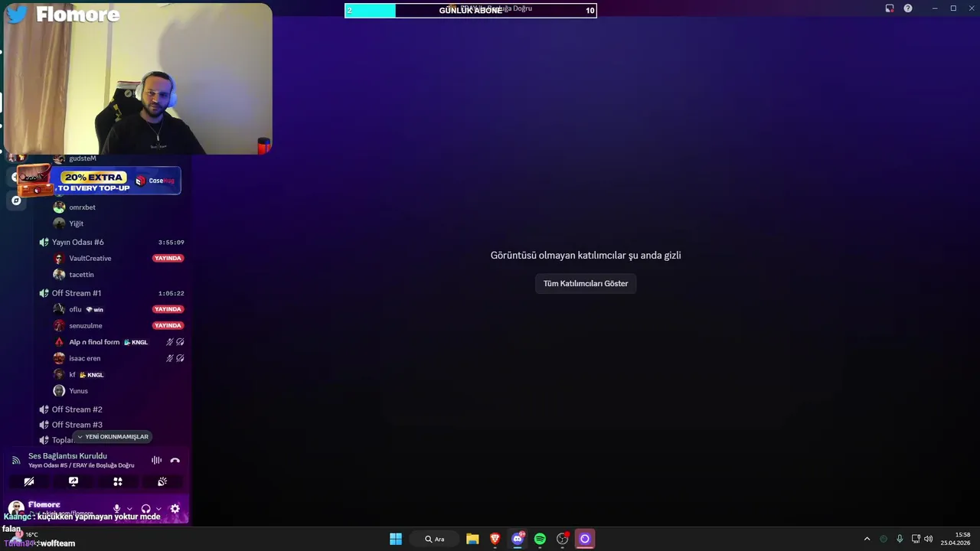This screenshot has height=551, width=980.
Task: Open microphone input options arrow
Action: tap(129, 509)
